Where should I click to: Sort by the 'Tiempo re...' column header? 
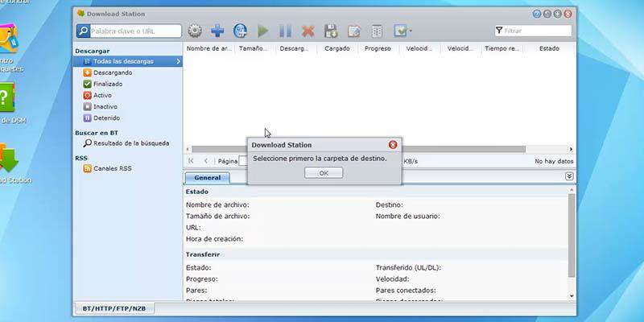[x=502, y=48]
